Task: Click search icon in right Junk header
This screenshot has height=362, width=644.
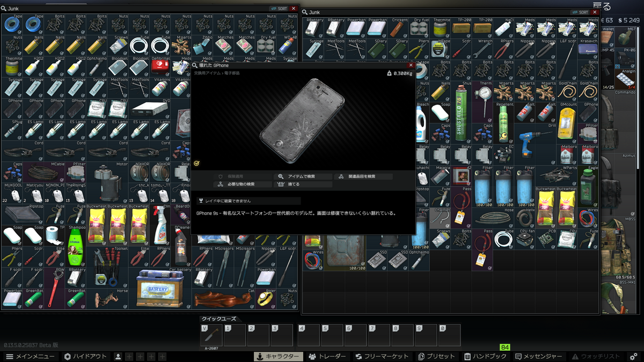Action: click(304, 12)
